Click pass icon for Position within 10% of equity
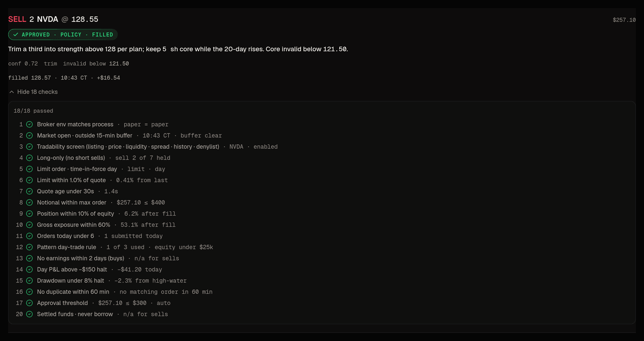The image size is (644, 341). pyautogui.click(x=29, y=214)
